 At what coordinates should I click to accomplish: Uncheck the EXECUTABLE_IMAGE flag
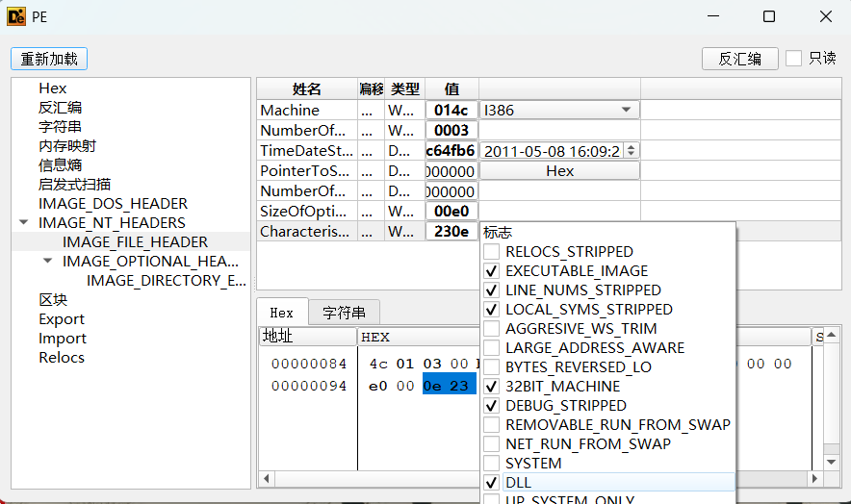tap(492, 270)
